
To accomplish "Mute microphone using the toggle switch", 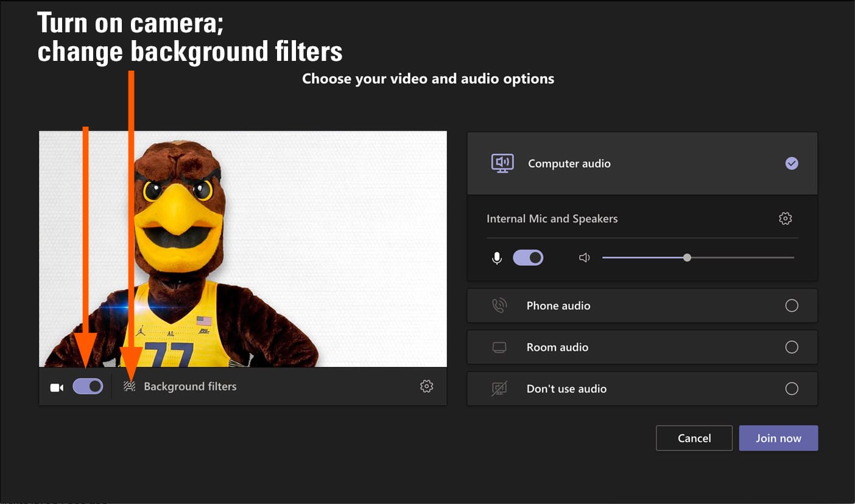I will point(528,258).
